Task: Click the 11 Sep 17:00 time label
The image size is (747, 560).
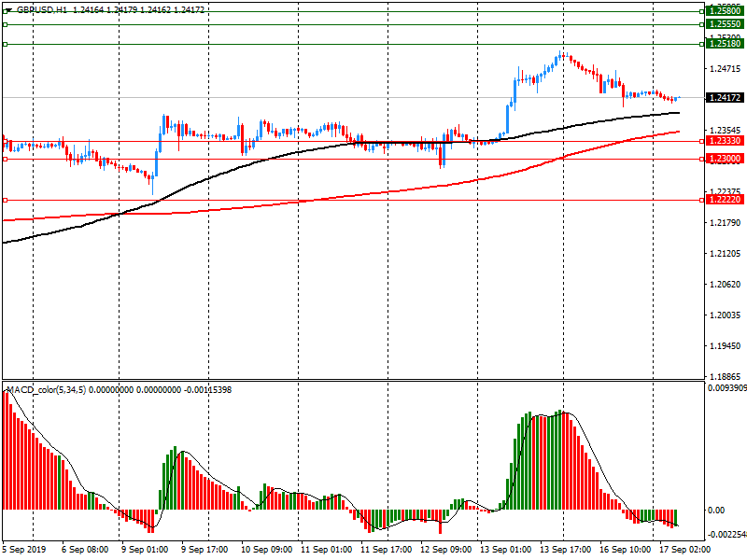Action: coord(387,550)
